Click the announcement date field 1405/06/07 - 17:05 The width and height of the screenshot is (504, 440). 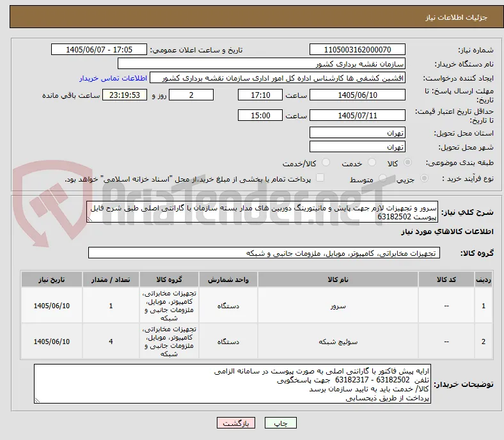(99, 49)
